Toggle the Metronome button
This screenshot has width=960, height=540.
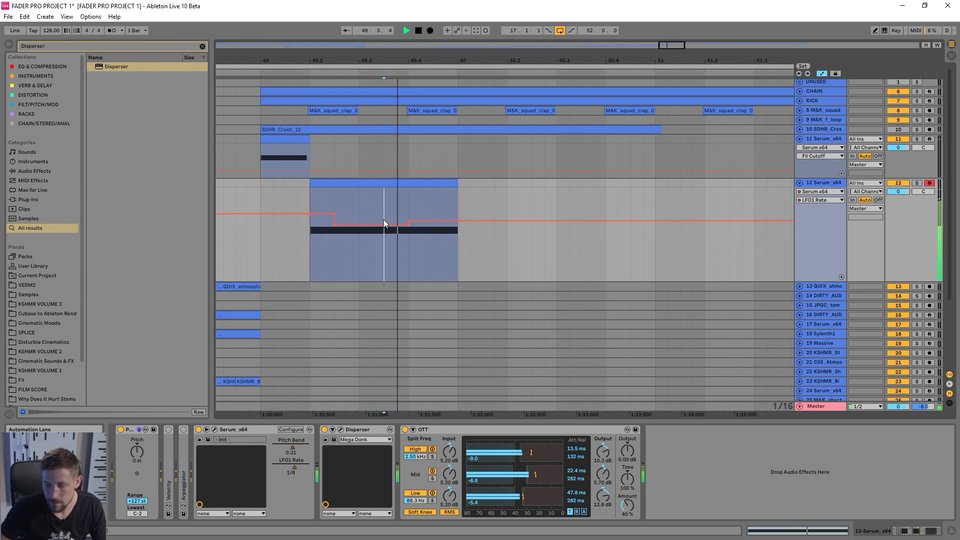click(113, 30)
